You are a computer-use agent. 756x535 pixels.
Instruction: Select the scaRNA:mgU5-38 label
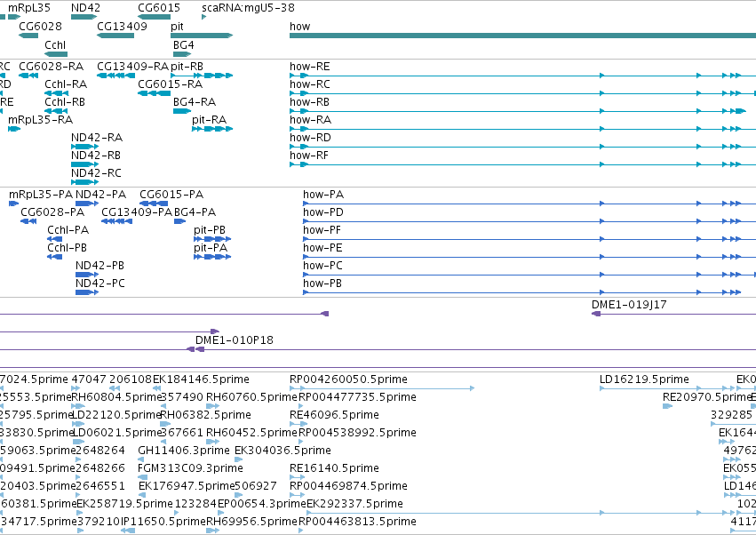[x=249, y=8]
